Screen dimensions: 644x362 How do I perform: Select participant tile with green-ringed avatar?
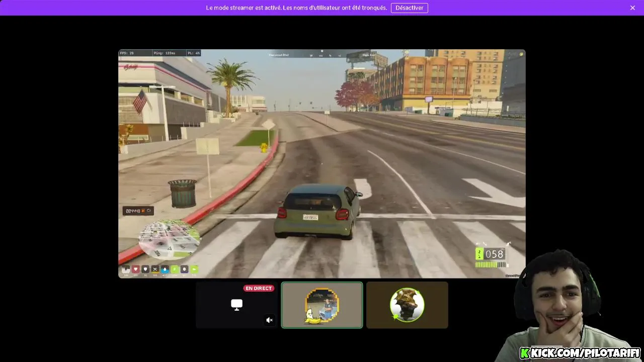pyautogui.click(x=407, y=305)
